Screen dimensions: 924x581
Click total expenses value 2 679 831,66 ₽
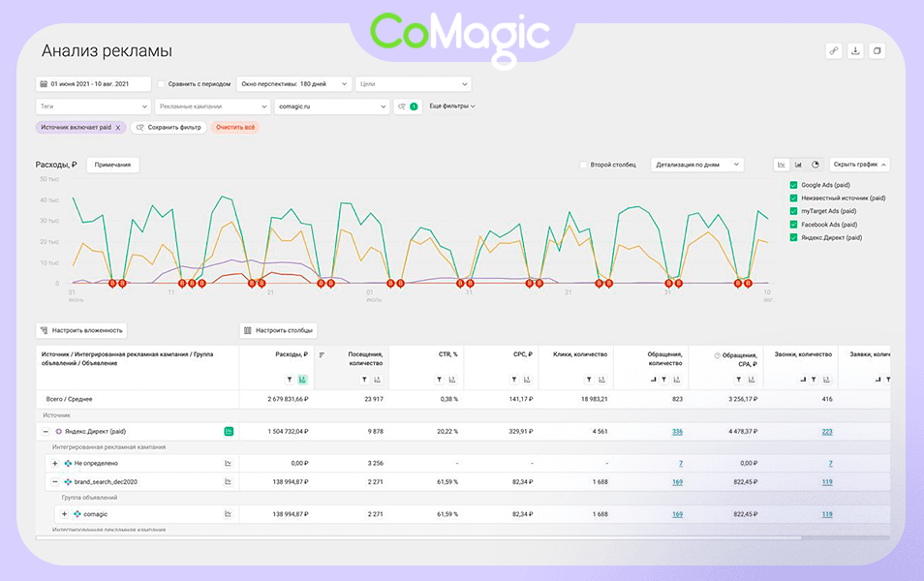click(x=288, y=400)
